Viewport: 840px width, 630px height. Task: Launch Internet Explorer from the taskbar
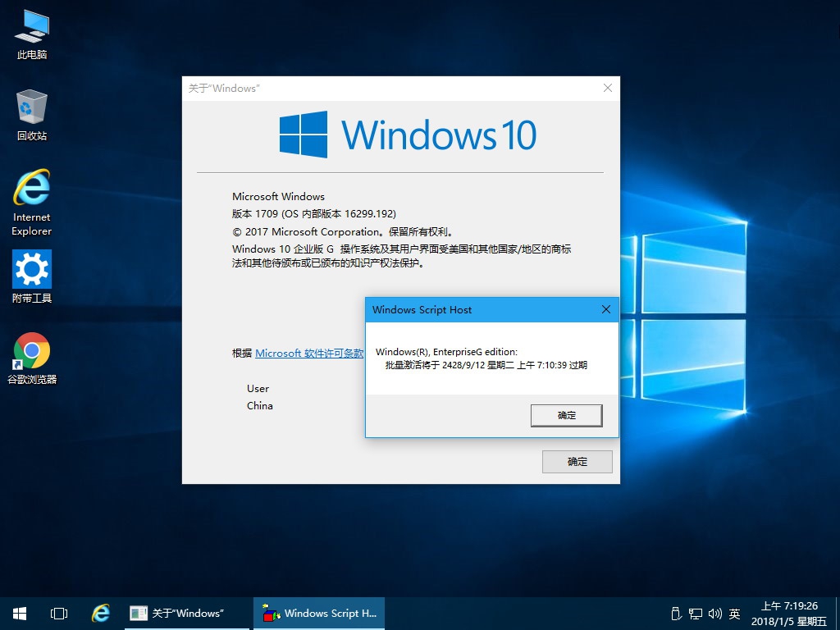tap(101, 614)
